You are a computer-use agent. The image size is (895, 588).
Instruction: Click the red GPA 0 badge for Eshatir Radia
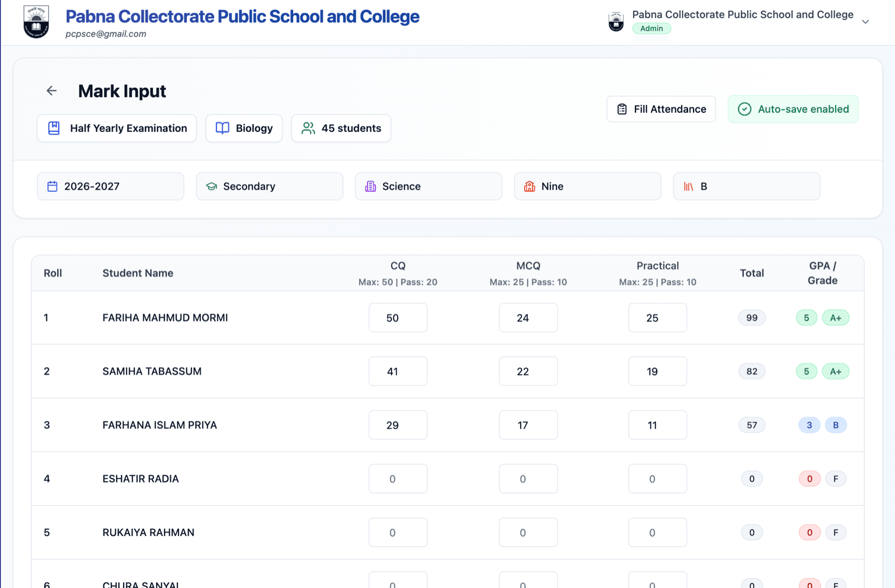pos(809,478)
